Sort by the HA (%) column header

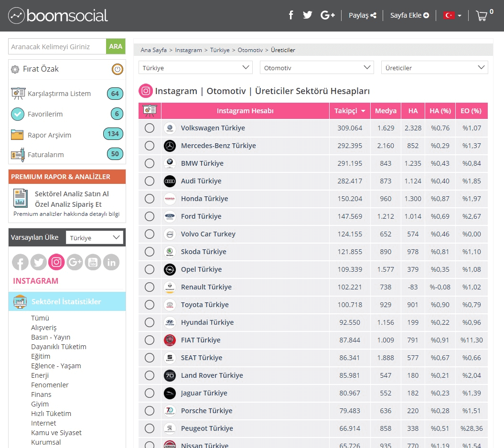[440, 111]
